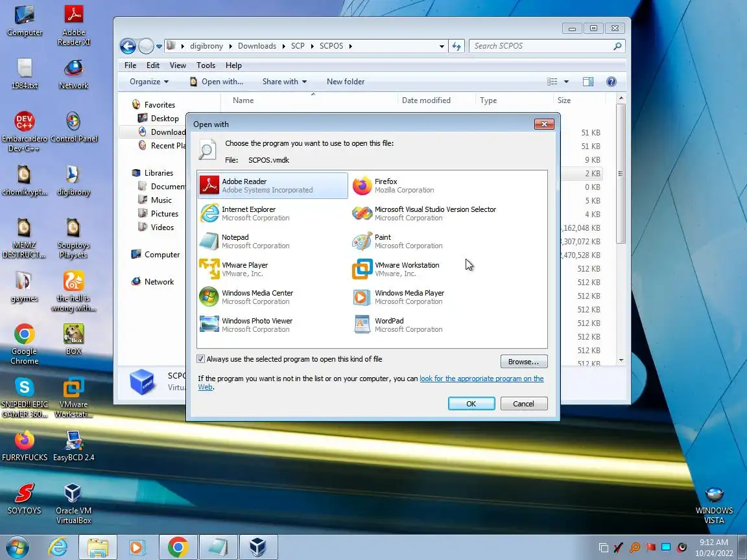Pick Microsoft Visual Studio Version Selector
This screenshot has height=560, width=747.
click(x=424, y=213)
